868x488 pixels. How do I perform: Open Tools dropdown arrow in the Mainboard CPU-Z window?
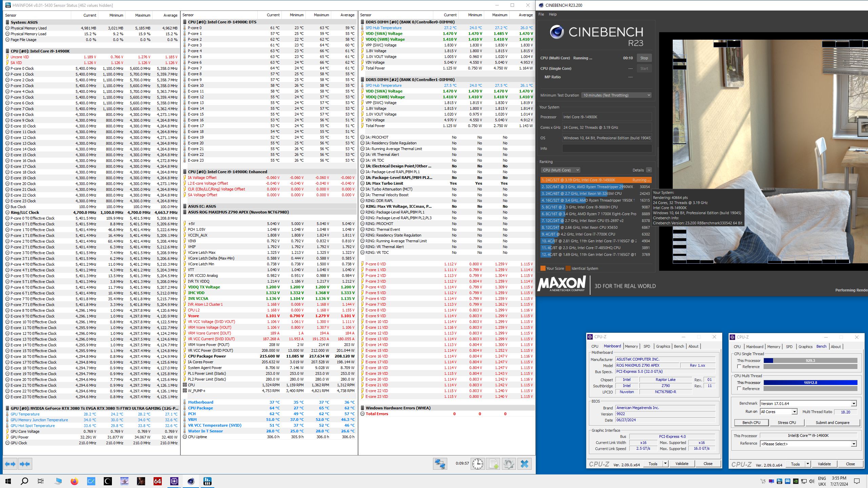tap(665, 464)
